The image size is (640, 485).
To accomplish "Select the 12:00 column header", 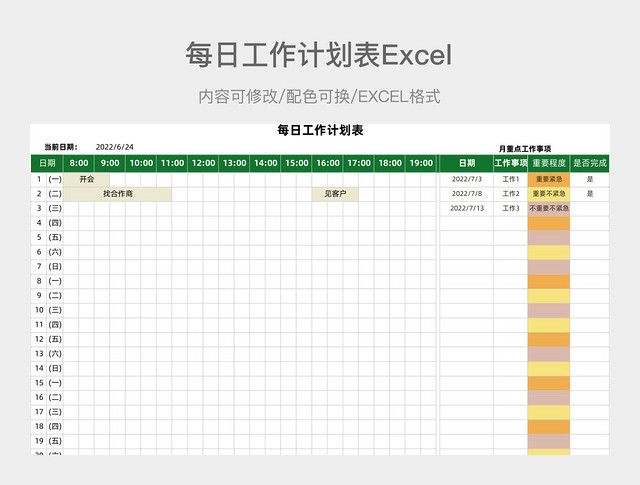I will (x=203, y=163).
